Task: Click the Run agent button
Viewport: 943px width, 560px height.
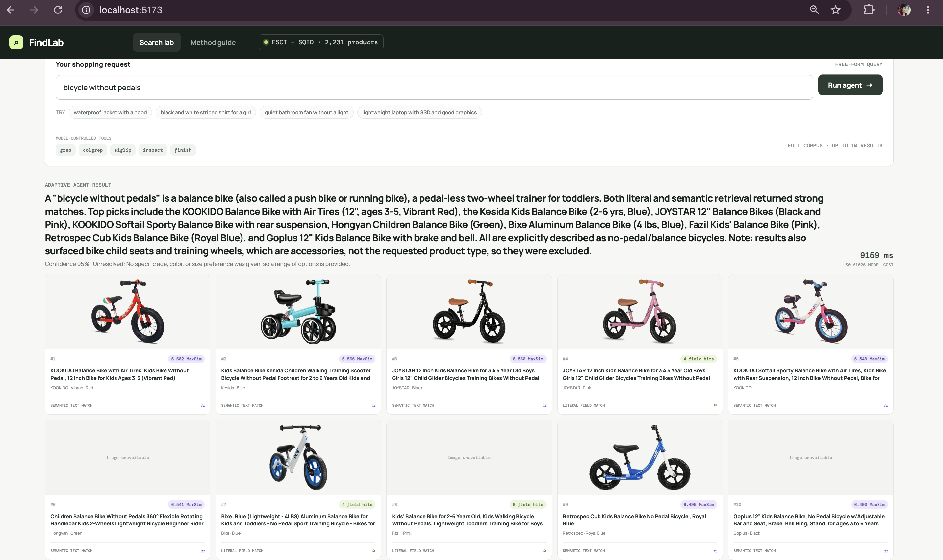Action: click(850, 85)
